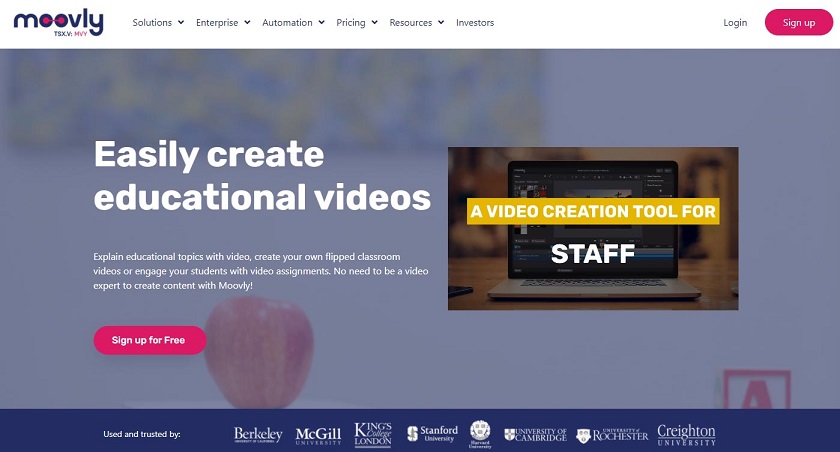Click the Sign up for Free button

pyautogui.click(x=149, y=340)
